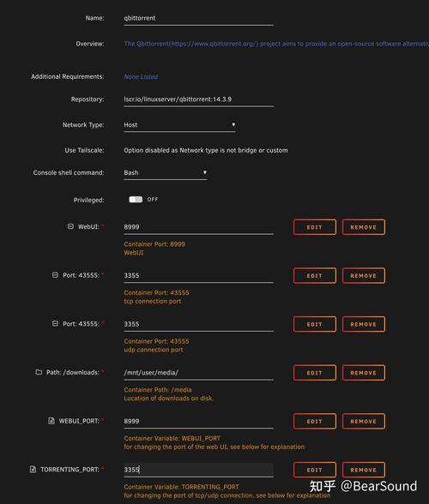Remove the WebUI port entry
This screenshot has width=429, height=504.
tap(363, 227)
